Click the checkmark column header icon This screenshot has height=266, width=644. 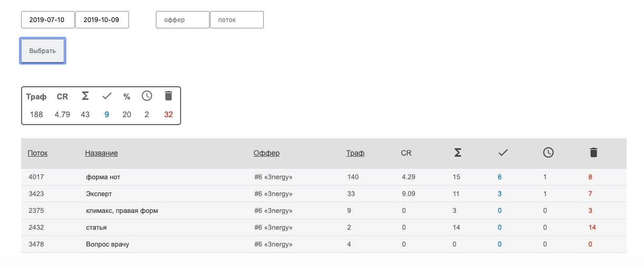tap(503, 153)
